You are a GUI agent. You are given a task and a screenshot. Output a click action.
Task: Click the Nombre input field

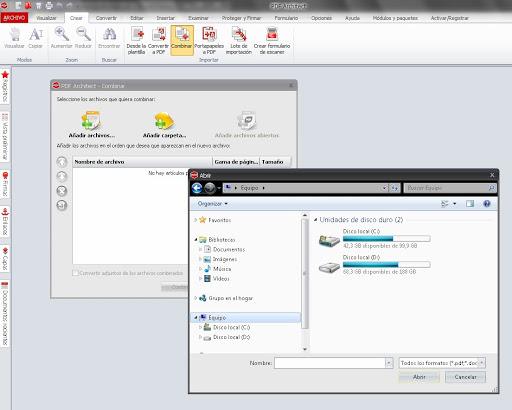[x=330, y=363]
